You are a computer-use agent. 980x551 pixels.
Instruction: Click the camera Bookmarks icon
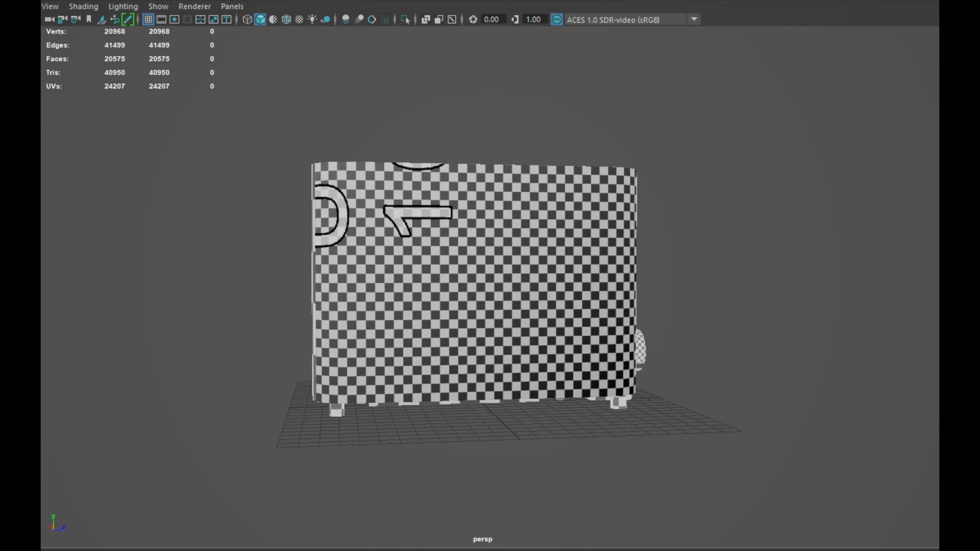point(89,19)
